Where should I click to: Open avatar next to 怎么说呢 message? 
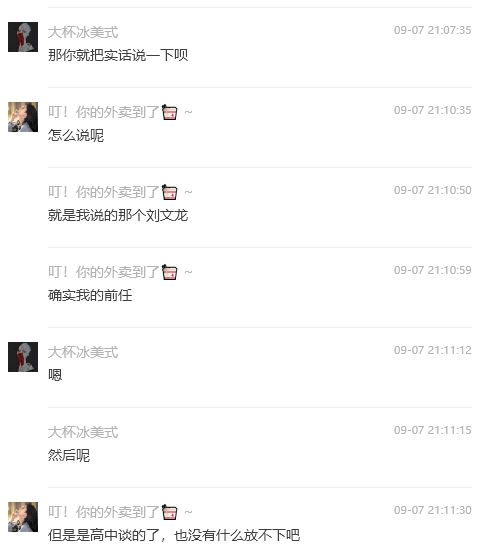23,117
